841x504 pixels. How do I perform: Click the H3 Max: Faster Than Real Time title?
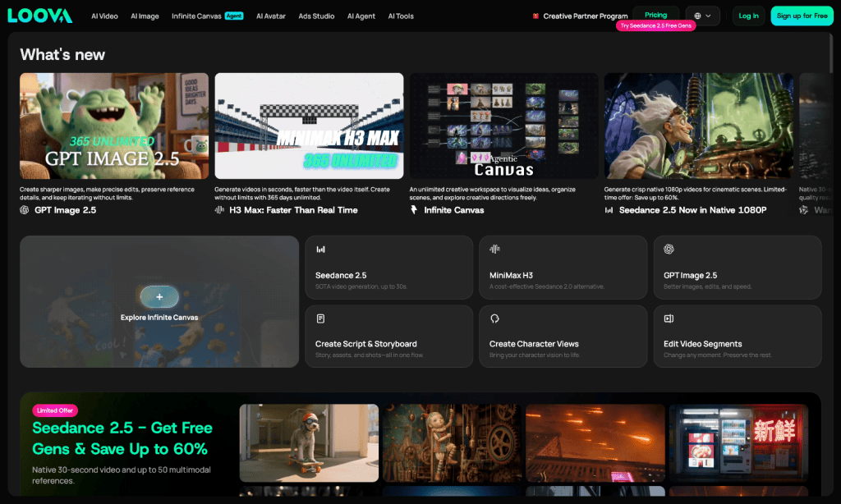tap(293, 210)
